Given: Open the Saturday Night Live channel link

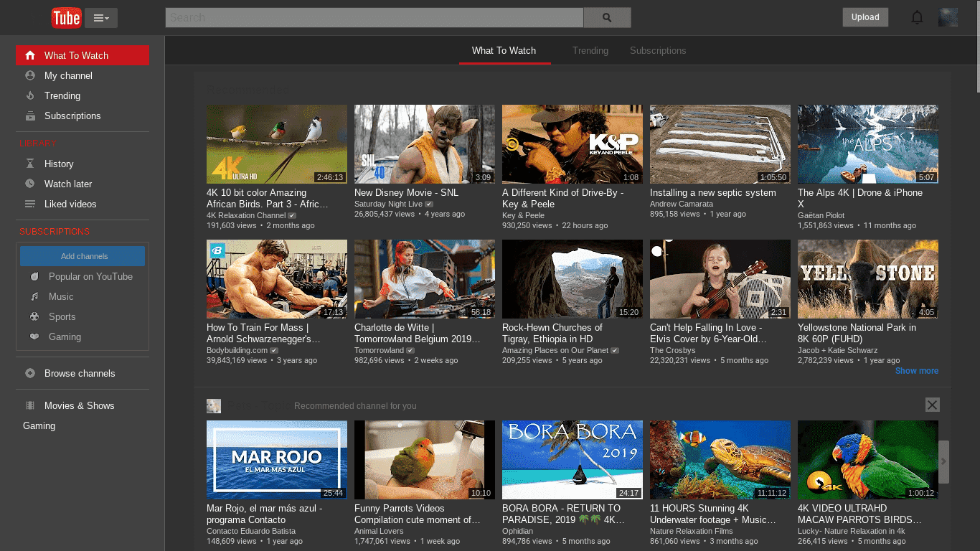Looking at the screenshot, I should tap(388, 204).
